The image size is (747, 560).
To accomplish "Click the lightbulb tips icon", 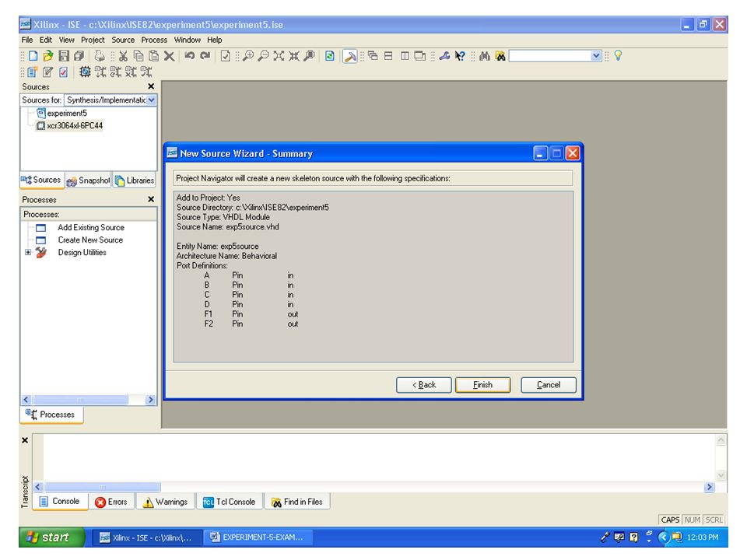I will click(x=619, y=56).
